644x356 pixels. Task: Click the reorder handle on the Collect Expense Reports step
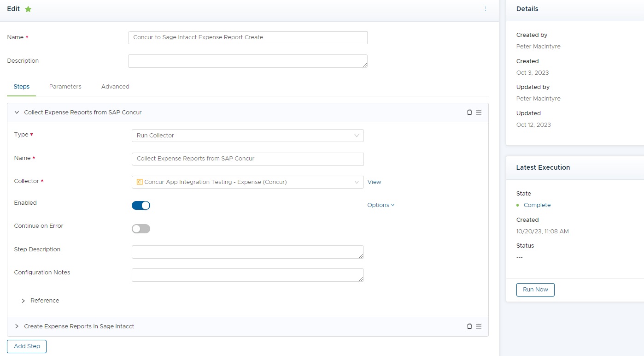(x=479, y=112)
